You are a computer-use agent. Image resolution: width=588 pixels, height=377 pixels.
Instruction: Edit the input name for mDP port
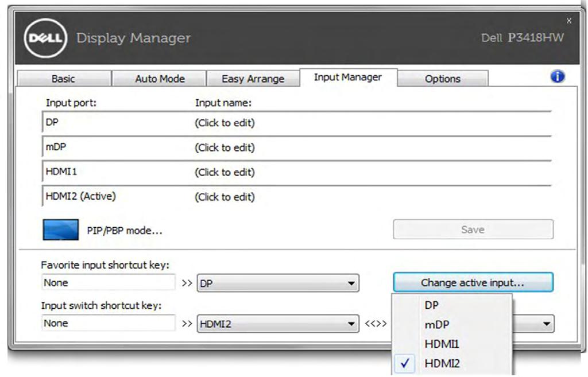[225, 147]
